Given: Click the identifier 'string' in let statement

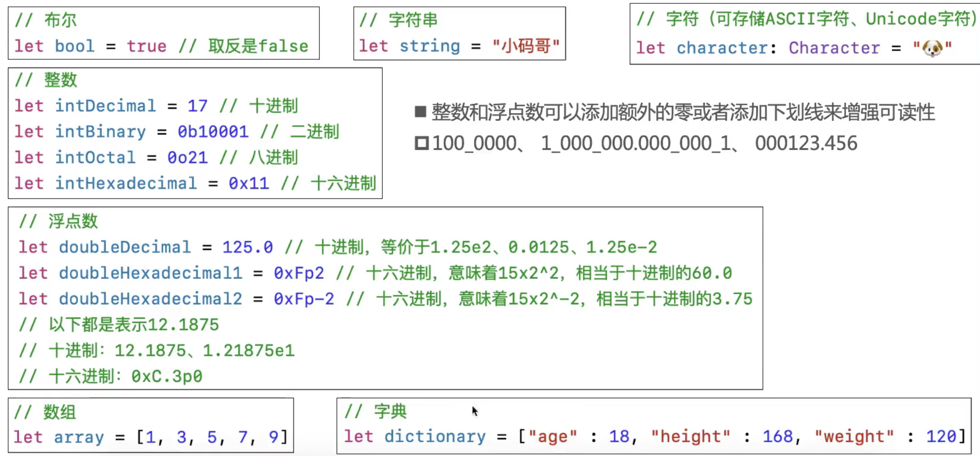Looking at the screenshot, I should click(x=430, y=46).
